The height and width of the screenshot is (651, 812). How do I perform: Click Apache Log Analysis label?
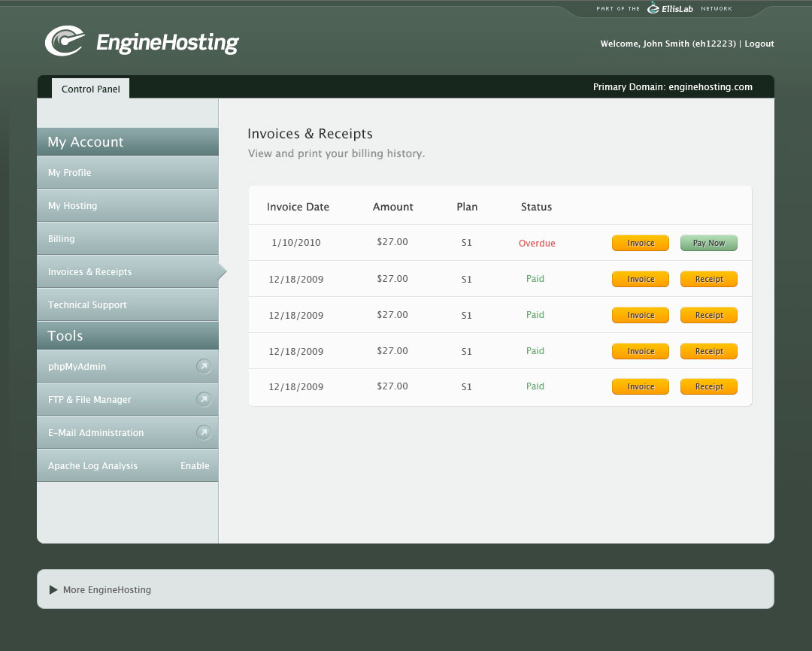(x=92, y=465)
